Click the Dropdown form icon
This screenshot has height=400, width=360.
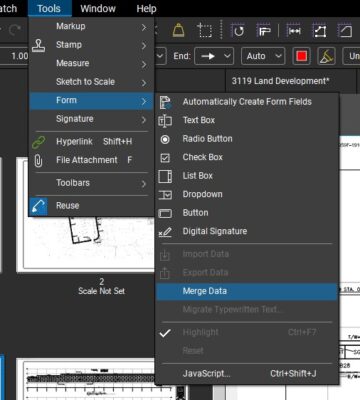(165, 195)
